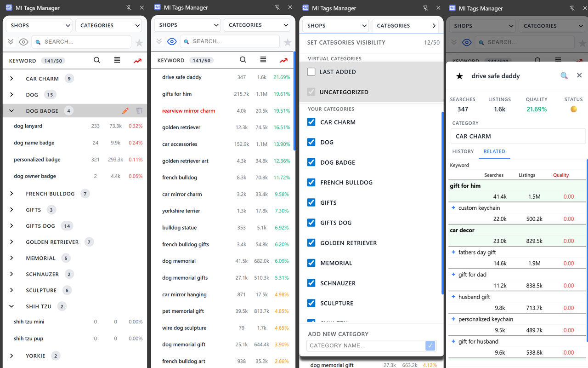
Task: Delete DOG BADGE category with trash icon
Action: (x=139, y=111)
